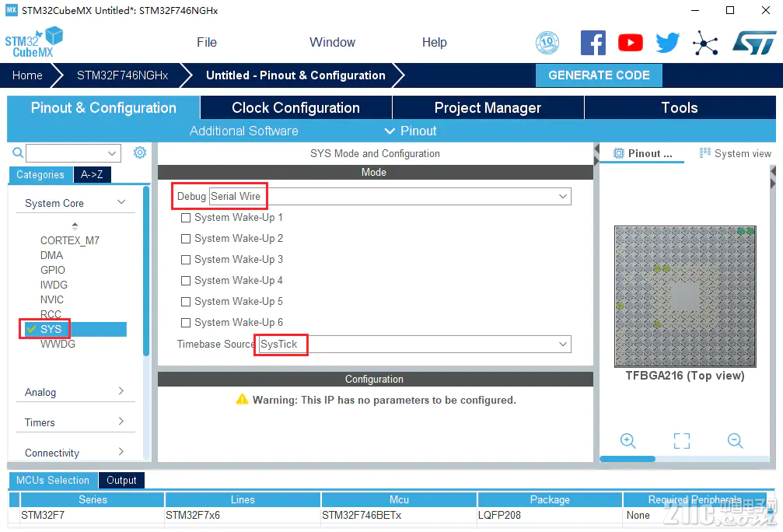Sort MCU table by Package column
Viewport: 783px width, 532px height.
coord(550,499)
